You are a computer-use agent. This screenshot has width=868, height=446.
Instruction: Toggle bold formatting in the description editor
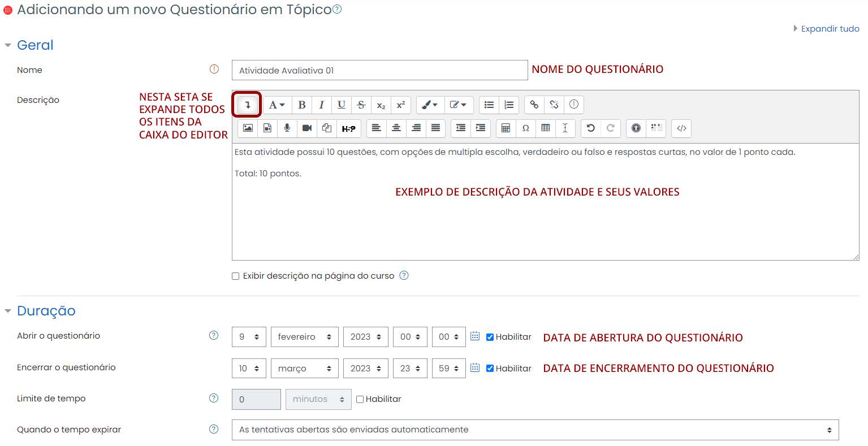point(301,105)
